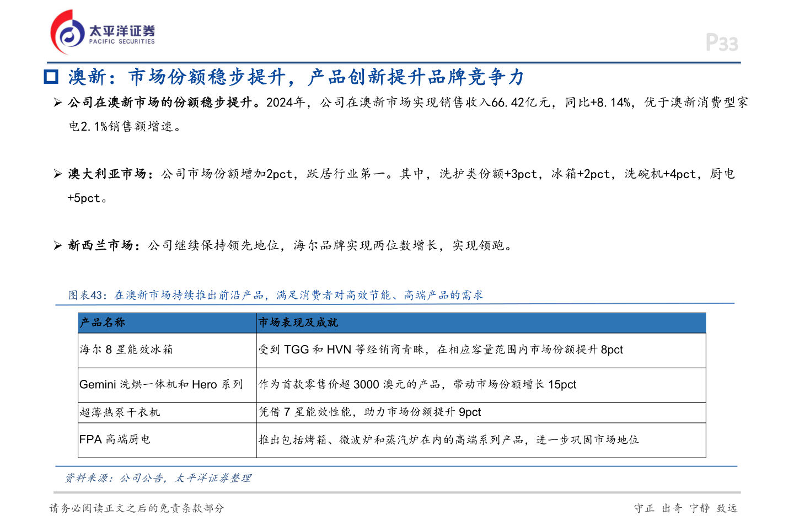Image resolution: width=794 pixels, height=532 pixels.
Task: Click the arrow bullet beside 公司在澳新市场的份额稳步提升
Action: (x=57, y=103)
